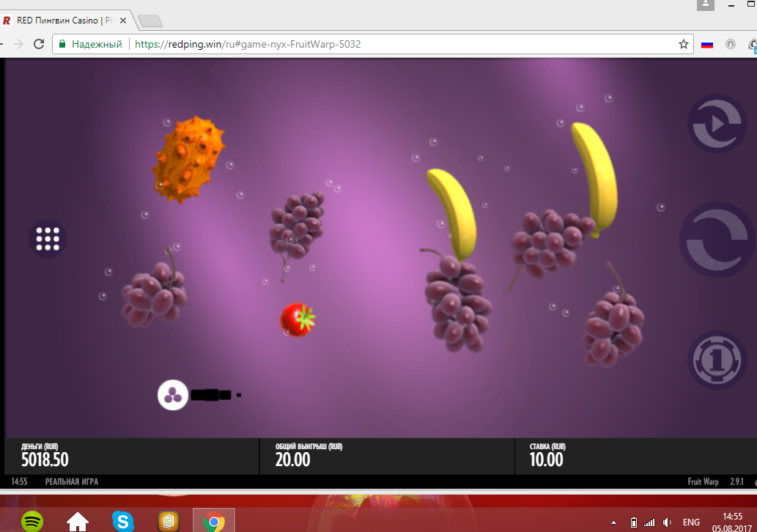Viewport: 757px width, 532px height.
Task: Click the battery tray icon
Action: [x=634, y=522]
